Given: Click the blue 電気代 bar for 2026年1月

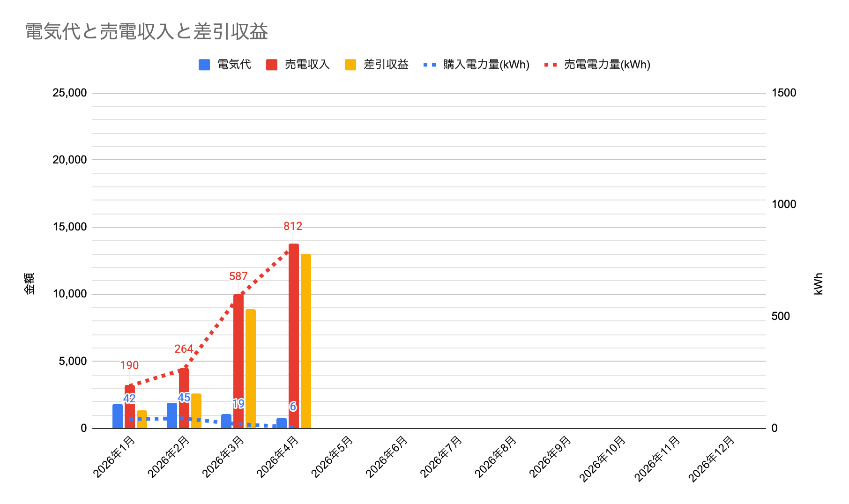Looking at the screenshot, I should tap(118, 416).
